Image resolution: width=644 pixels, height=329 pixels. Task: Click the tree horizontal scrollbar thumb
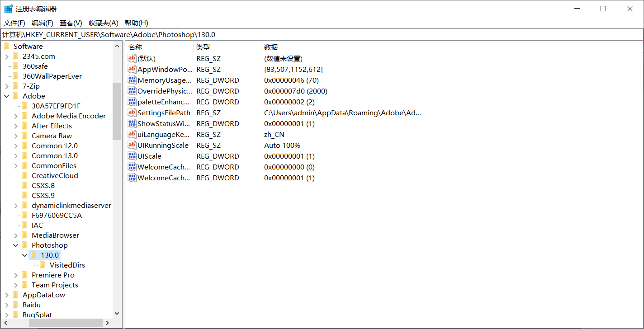(66, 323)
